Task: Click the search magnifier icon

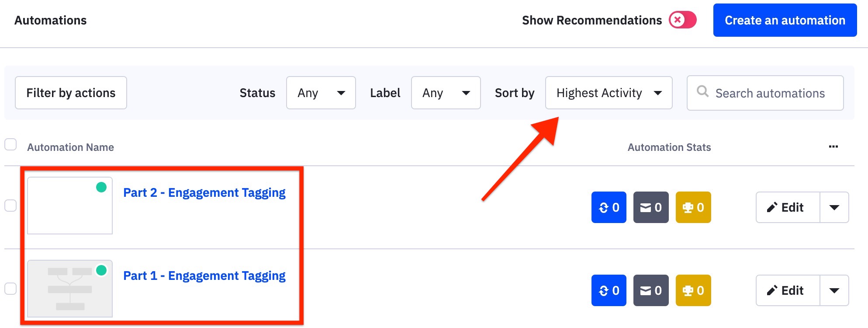Action: click(x=702, y=91)
